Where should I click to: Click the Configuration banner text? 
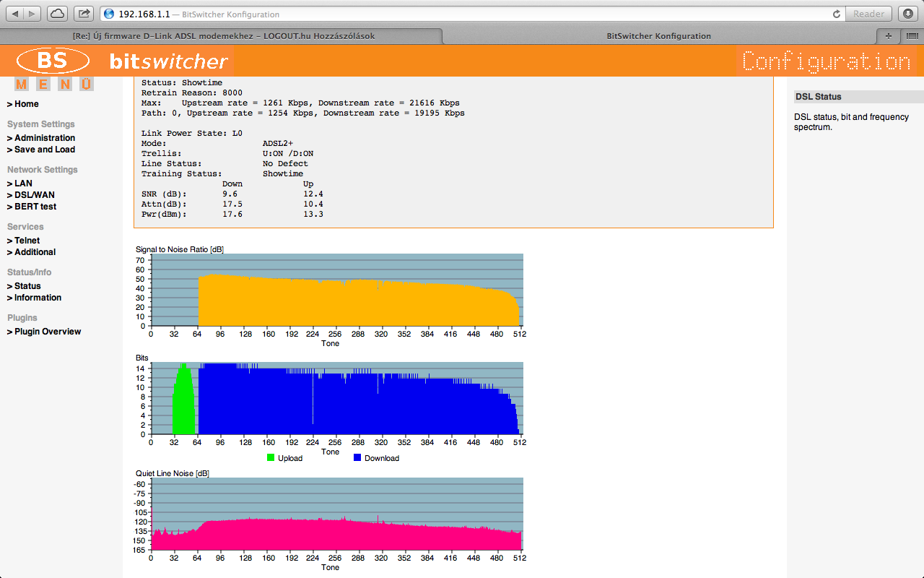(x=826, y=61)
